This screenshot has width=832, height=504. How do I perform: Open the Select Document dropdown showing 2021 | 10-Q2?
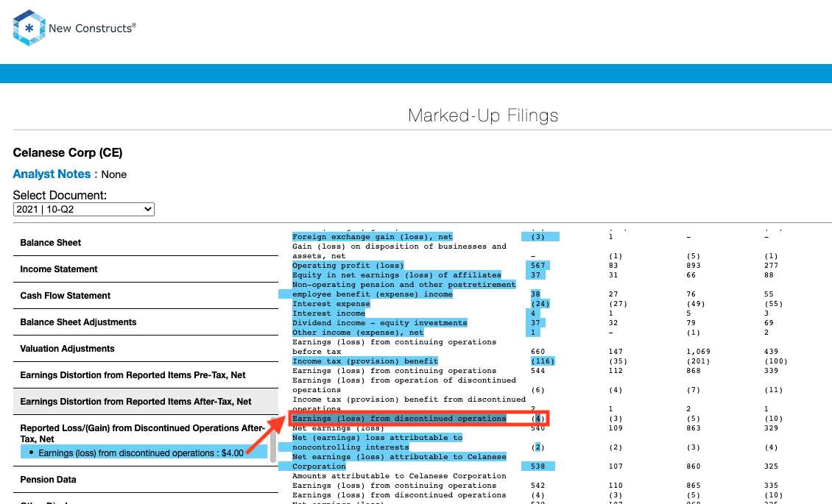(x=84, y=210)
